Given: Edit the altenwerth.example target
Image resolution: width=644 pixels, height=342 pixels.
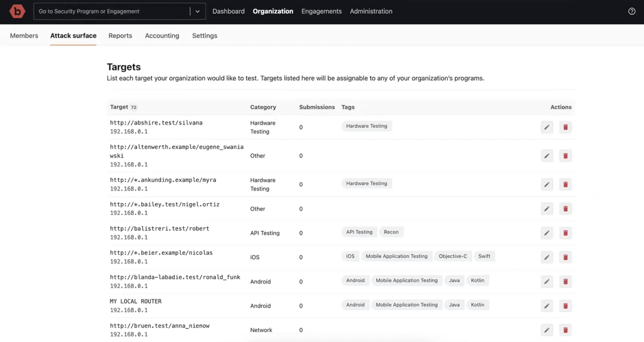Looking at the screenshot, I should 547,156.
